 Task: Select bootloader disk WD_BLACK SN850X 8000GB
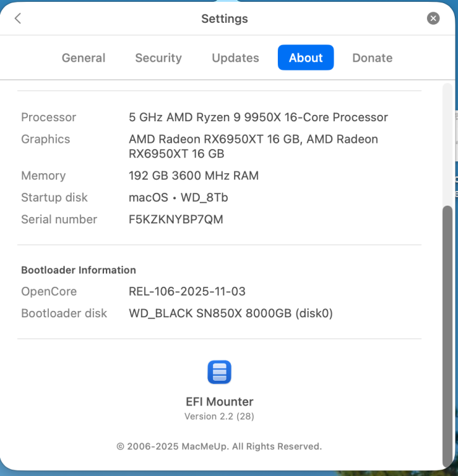231,314
